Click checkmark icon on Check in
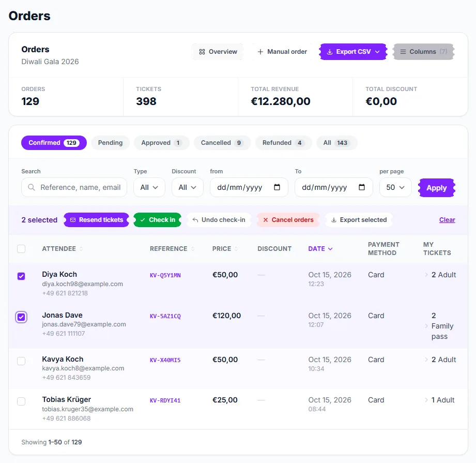476x463 pixels. (143, 220)
